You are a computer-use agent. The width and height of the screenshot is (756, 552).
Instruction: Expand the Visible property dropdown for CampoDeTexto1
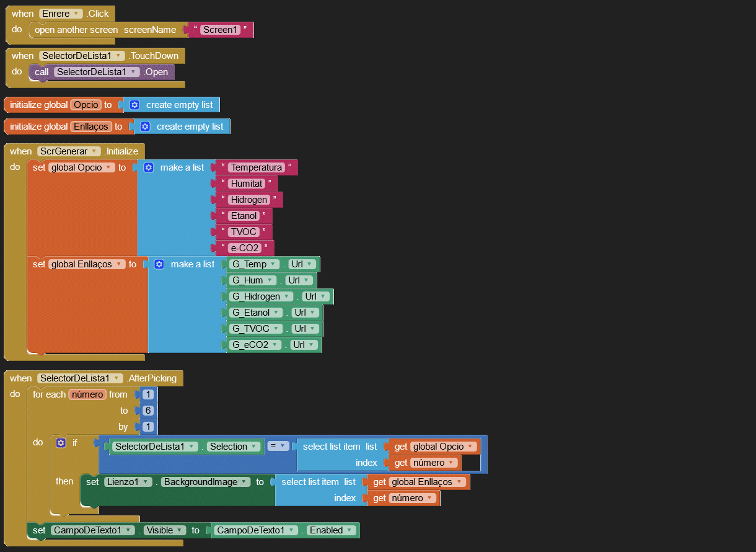click(180, 530)
